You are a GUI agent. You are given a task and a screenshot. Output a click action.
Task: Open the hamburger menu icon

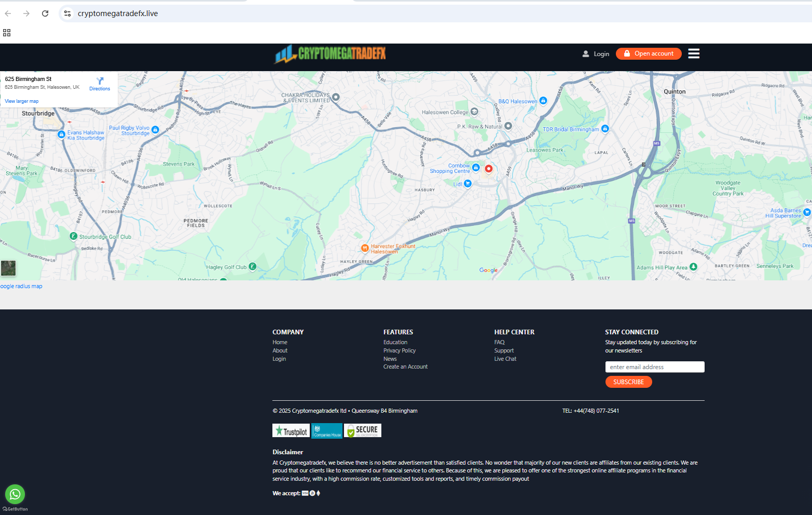point(694,53)
